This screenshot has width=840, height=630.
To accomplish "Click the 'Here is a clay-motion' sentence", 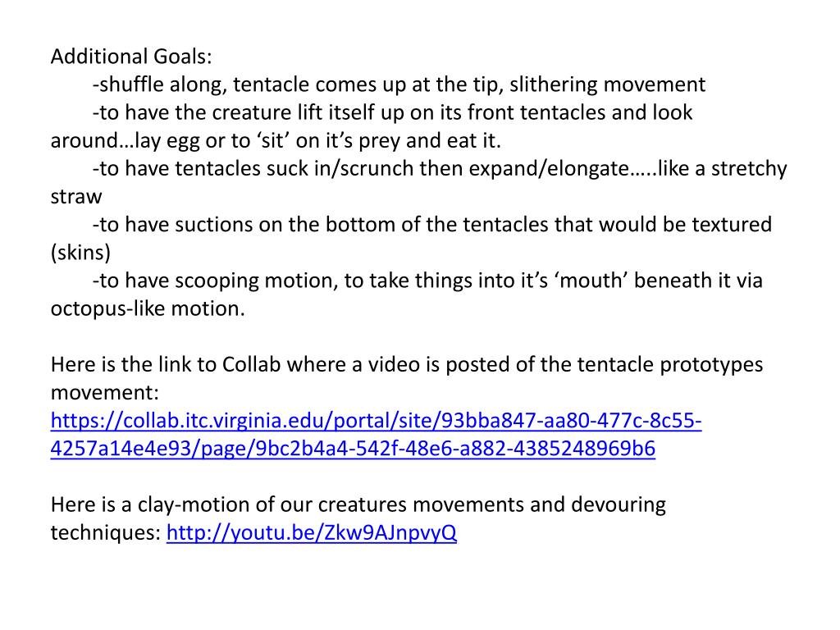I will [358, 504].
